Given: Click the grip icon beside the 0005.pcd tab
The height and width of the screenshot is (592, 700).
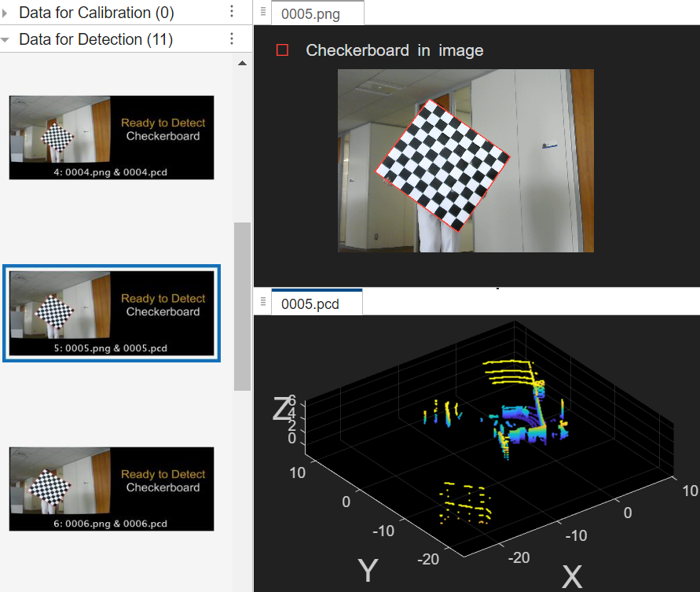Looking at the screenshot, I should coord(263,303).
